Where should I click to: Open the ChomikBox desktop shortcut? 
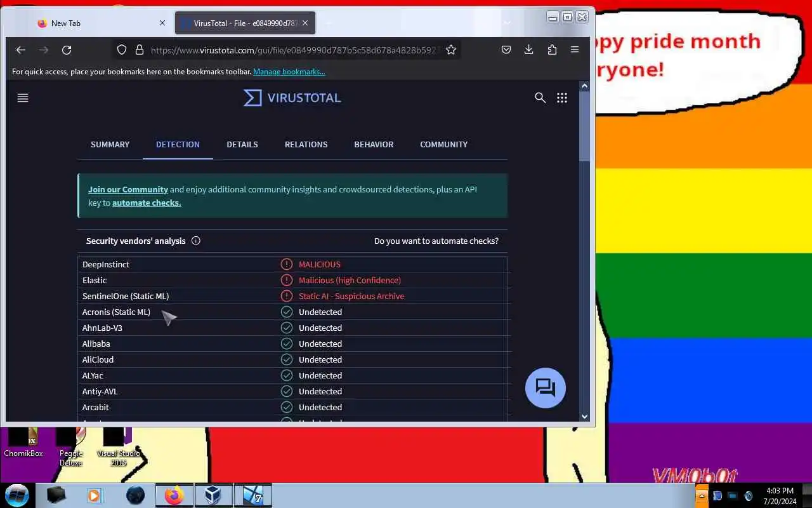point(23,443)
